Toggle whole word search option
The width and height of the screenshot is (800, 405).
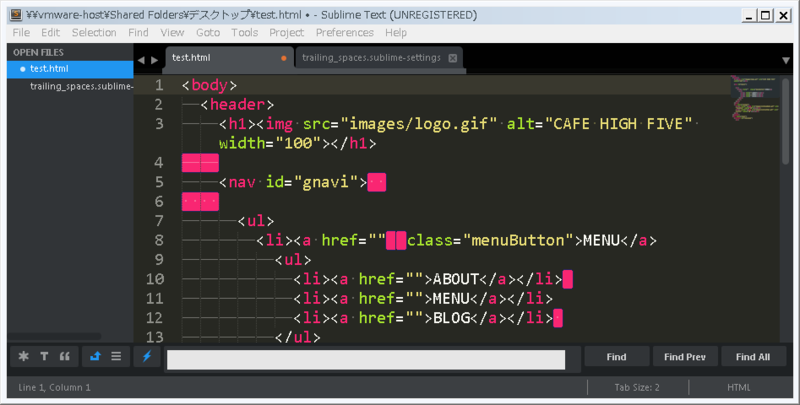click(65, 357)
